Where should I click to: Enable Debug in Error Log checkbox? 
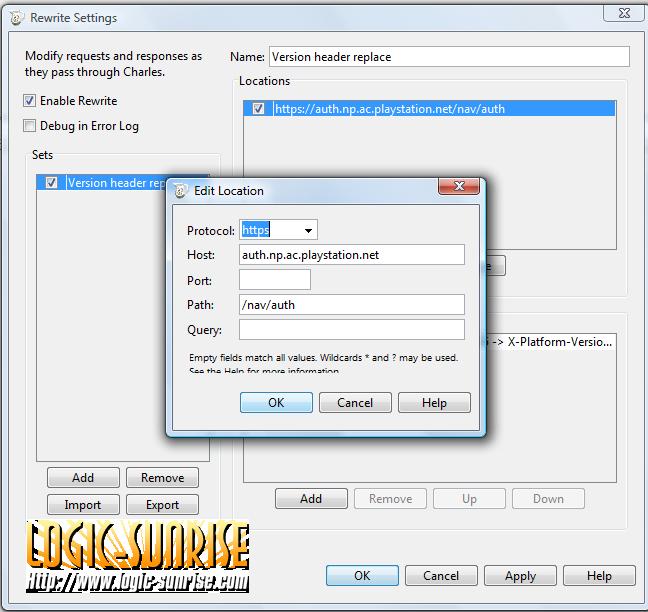29,126
